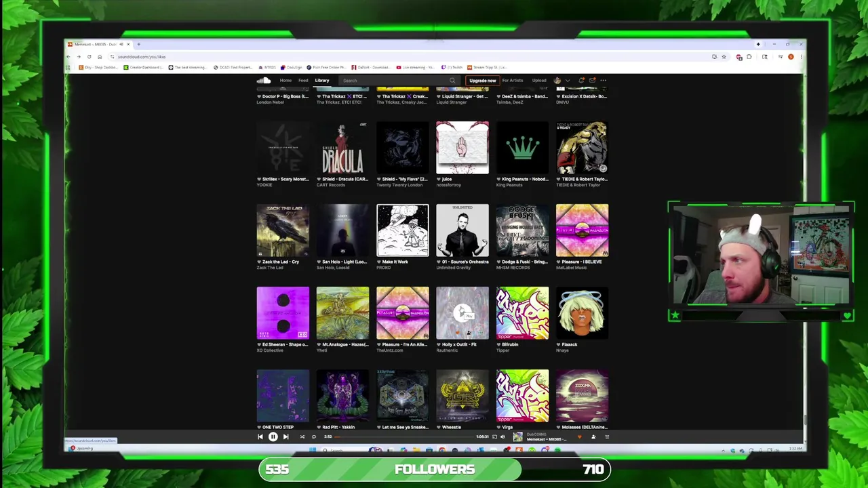Screen dimensions: 868x488
Task: Click the cast icon in the player
Action: [x=494, y=437]
